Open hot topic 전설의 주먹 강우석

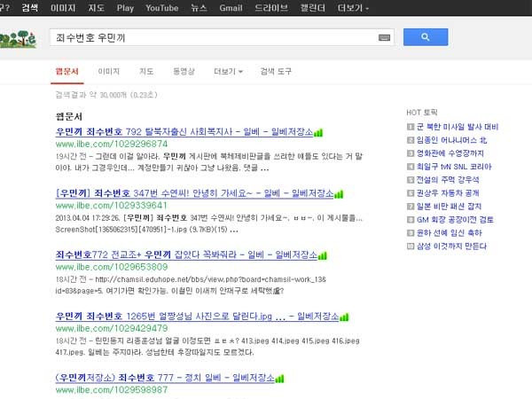[x=448, y=179]
